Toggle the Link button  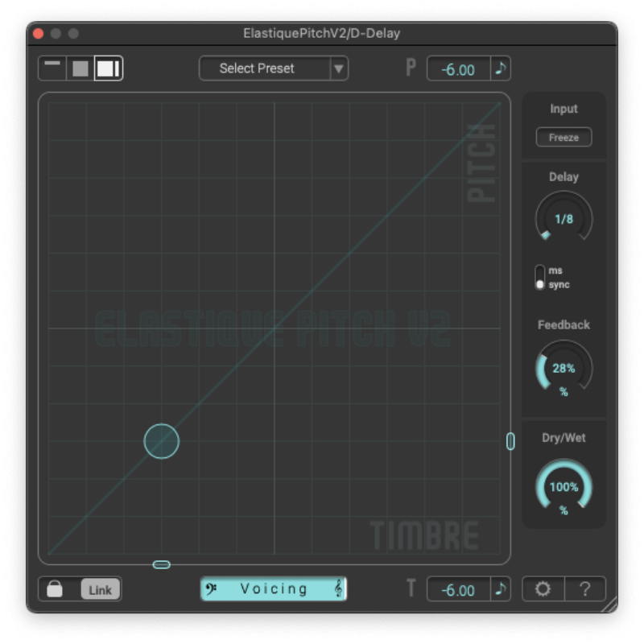(x=100, y=589)
